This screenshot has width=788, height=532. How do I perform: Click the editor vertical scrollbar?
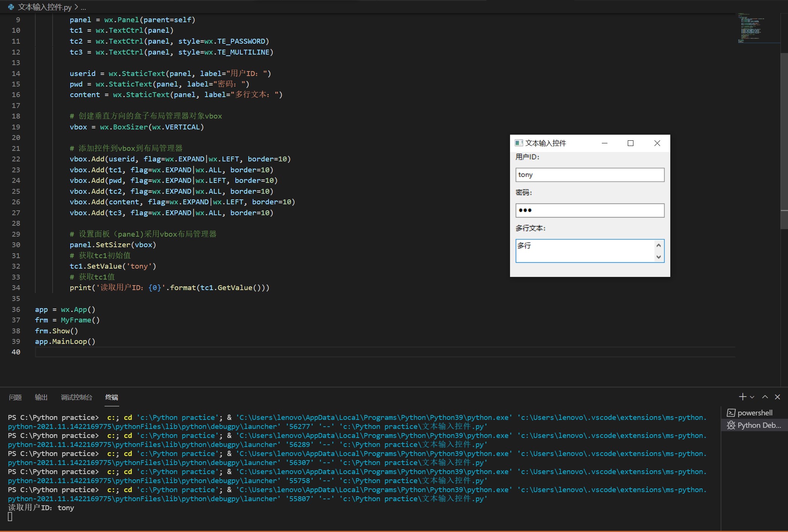(x=784, y=132)
